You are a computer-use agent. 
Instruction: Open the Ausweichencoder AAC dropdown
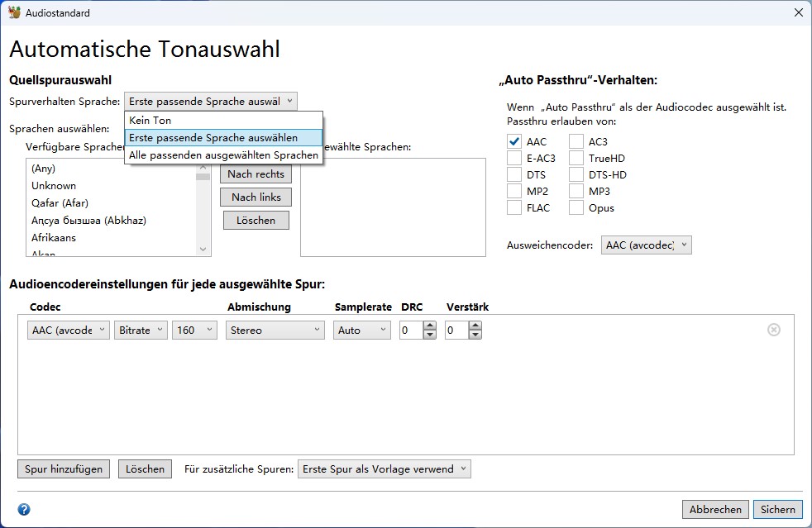coord(647,245)
